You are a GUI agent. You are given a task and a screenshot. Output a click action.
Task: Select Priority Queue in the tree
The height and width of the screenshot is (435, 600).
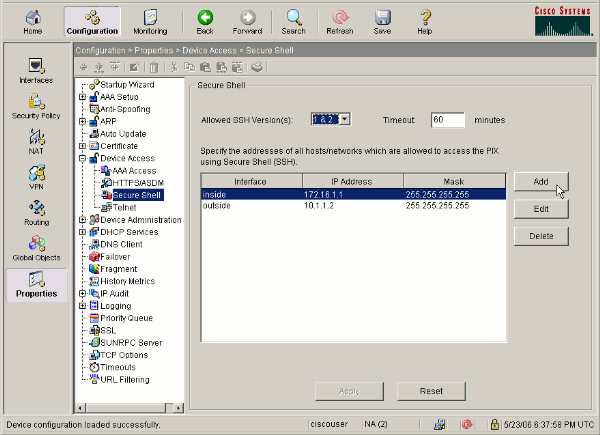[x=126, y=318]
